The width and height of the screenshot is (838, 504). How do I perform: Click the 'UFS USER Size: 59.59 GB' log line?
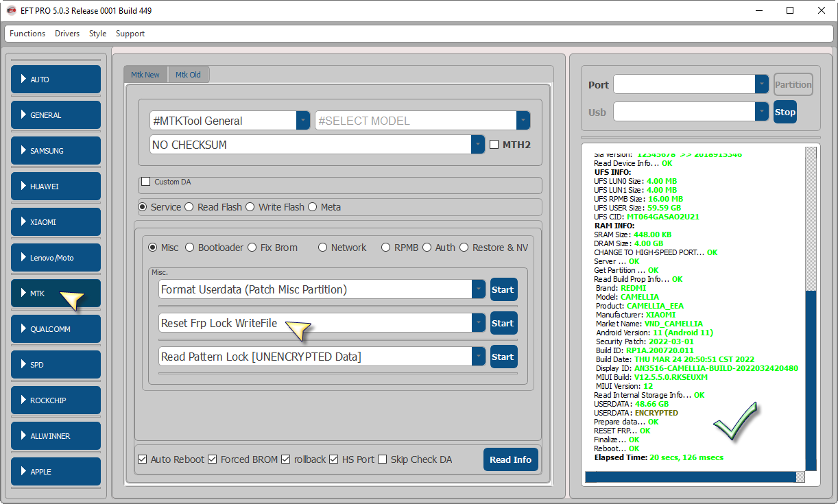pyautogui.click(x=637, y=208)
